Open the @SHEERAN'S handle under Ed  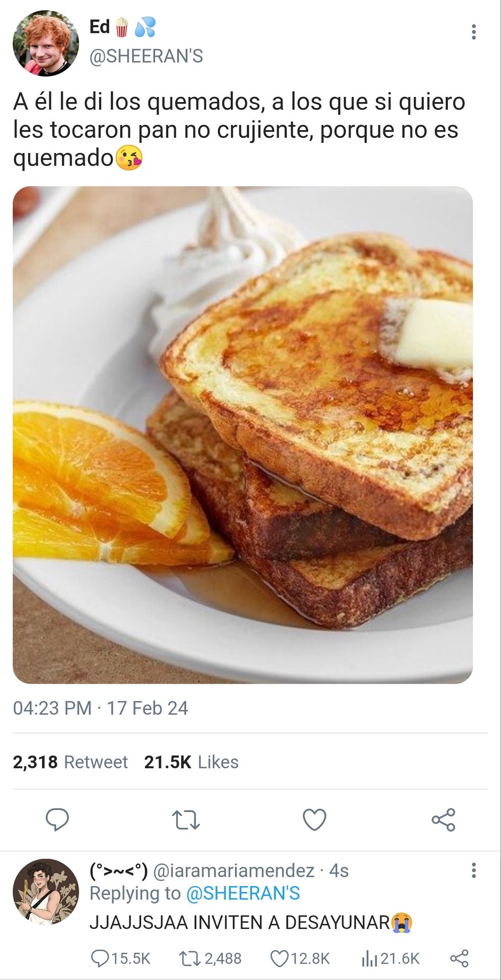click(146, 56)
